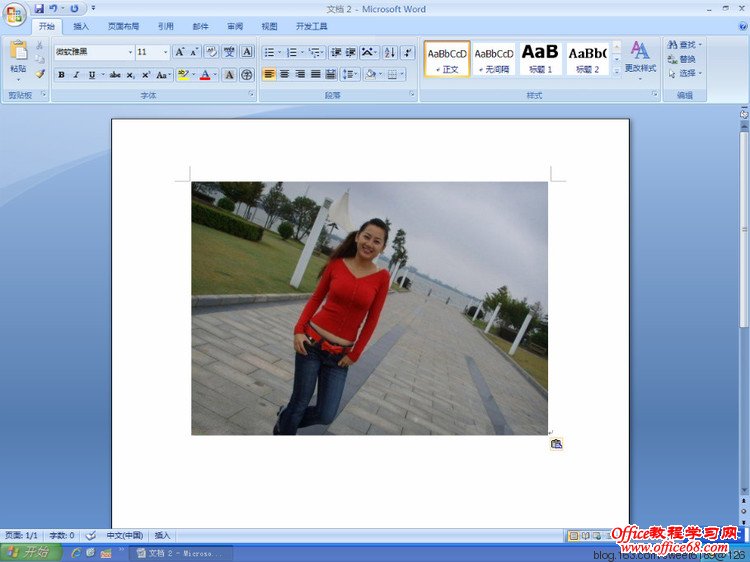
Task: Apply subscript formatting
Action: pos(131,75)
